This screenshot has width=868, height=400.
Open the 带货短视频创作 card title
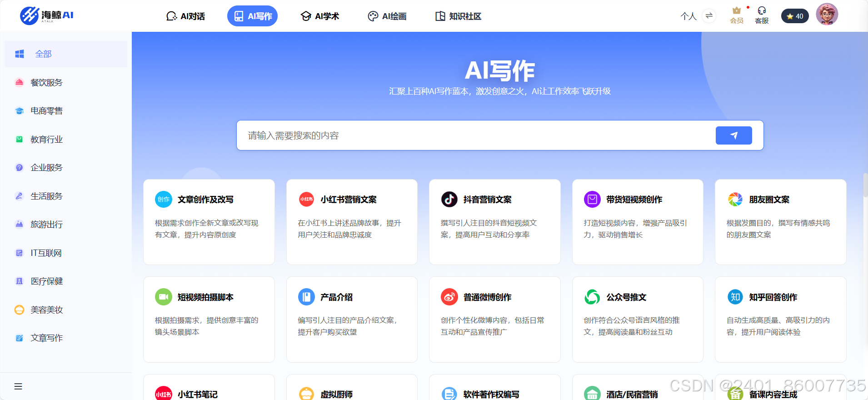coord(634,200)
